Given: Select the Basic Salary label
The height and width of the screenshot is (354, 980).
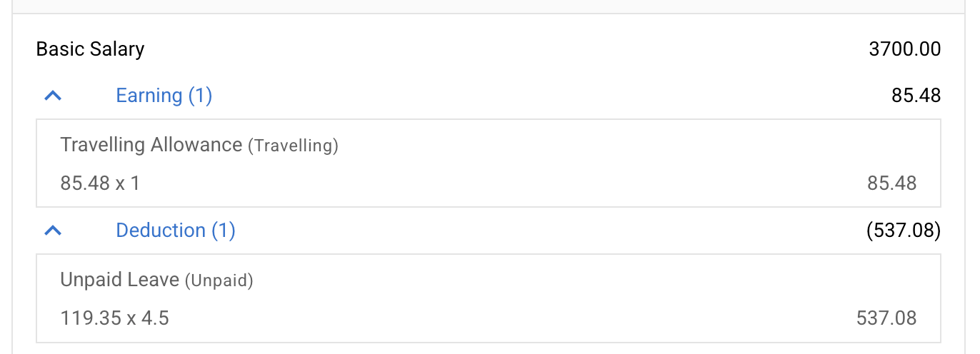Looking at the screenshot, I should pos(90,49).
